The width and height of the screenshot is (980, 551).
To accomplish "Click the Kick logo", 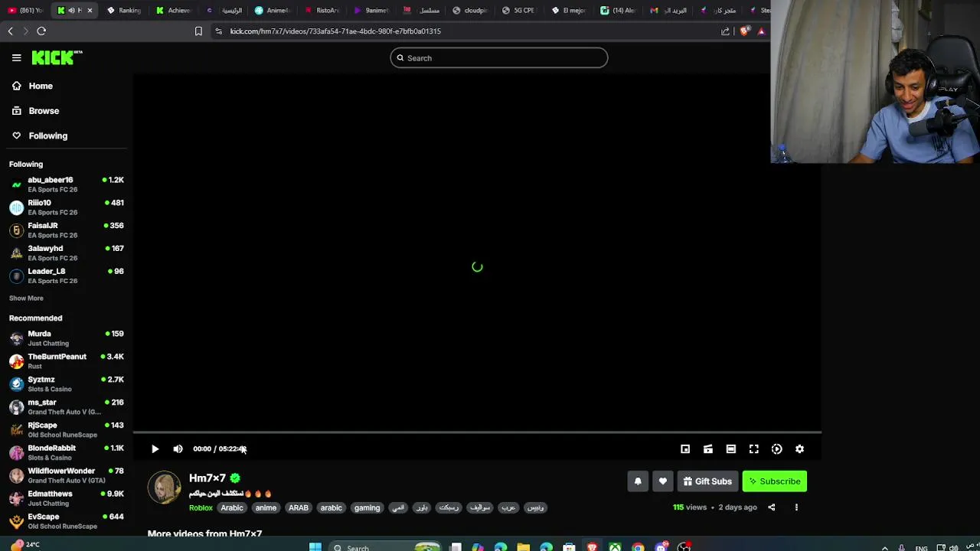I will click(x=57, y=57).
